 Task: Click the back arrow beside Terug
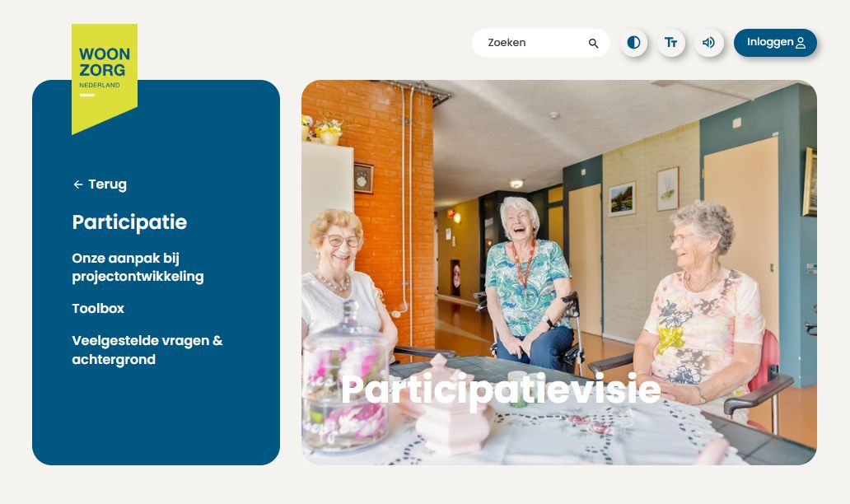coord(78,184)
